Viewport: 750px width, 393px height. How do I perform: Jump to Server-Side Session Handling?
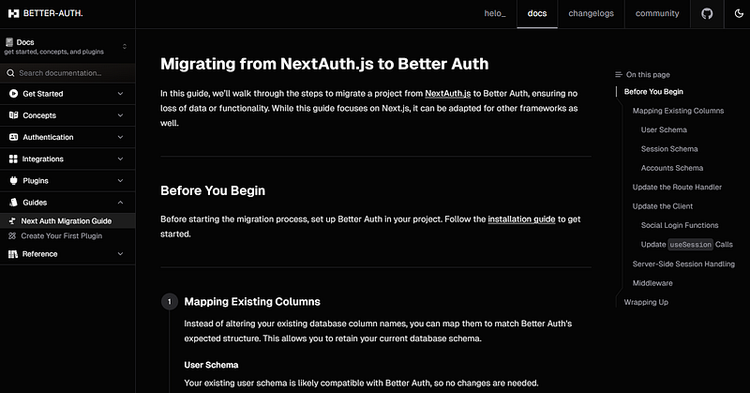click(x=683, y=264)
